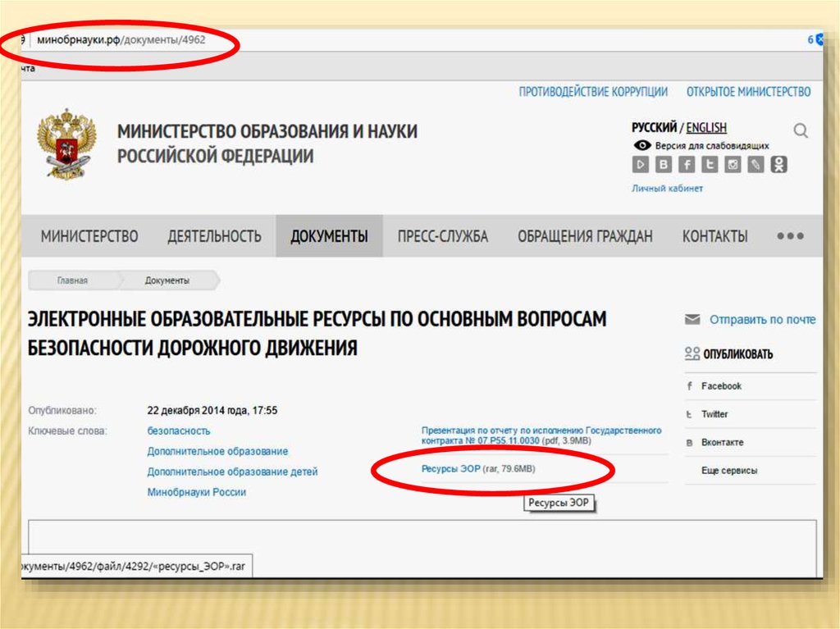
Task: Click the browser address bar URL
Action: coord(121,39)
